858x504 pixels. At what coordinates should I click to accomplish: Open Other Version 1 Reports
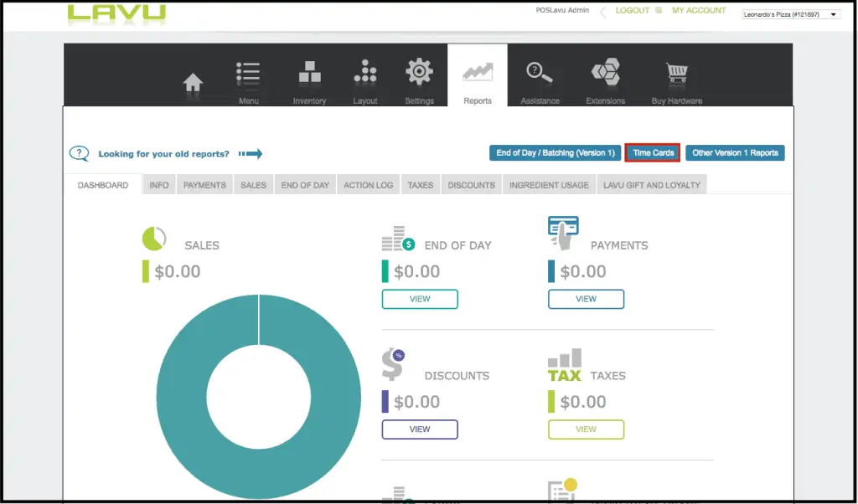pos(735,153)
